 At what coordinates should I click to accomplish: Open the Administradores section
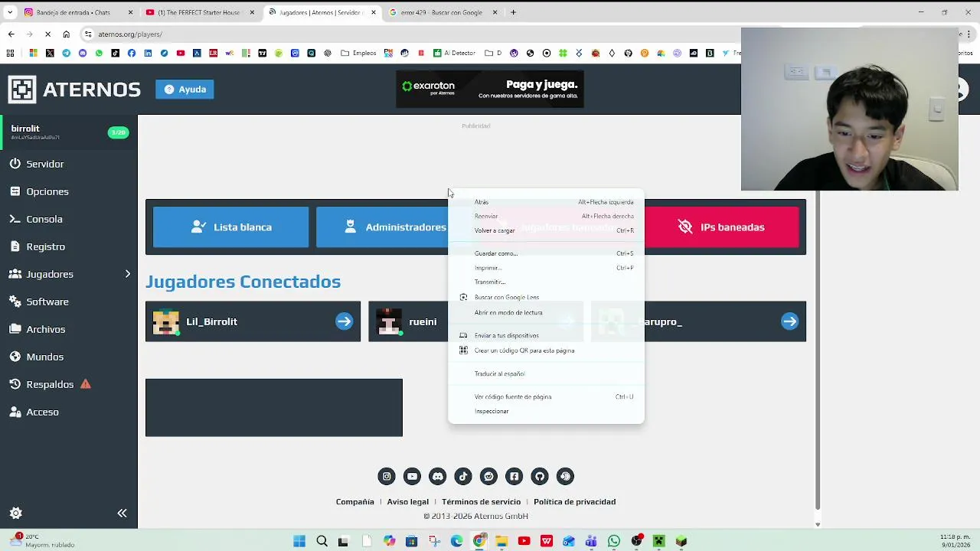382,227
